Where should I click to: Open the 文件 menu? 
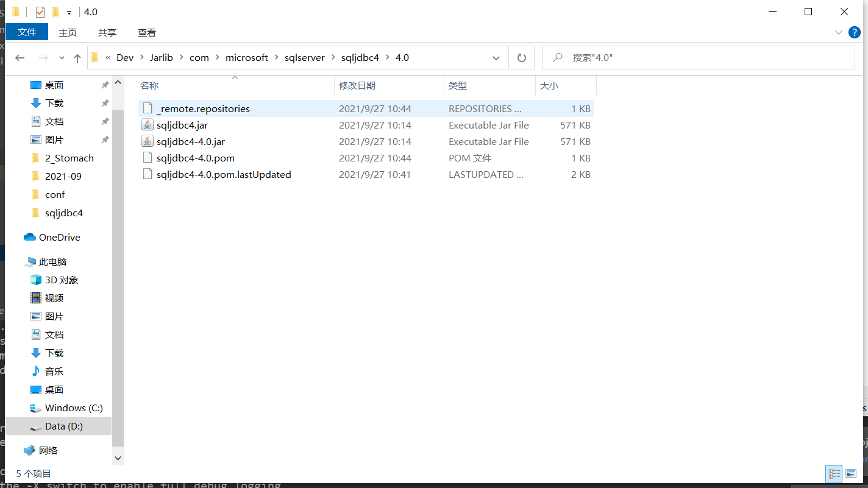coord(26,32)
